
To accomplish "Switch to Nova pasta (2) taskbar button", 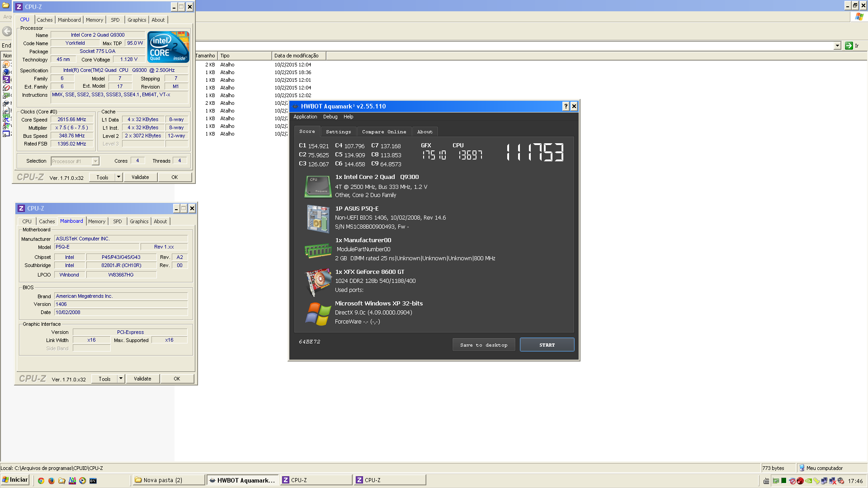I will click(x=168, y=480).
